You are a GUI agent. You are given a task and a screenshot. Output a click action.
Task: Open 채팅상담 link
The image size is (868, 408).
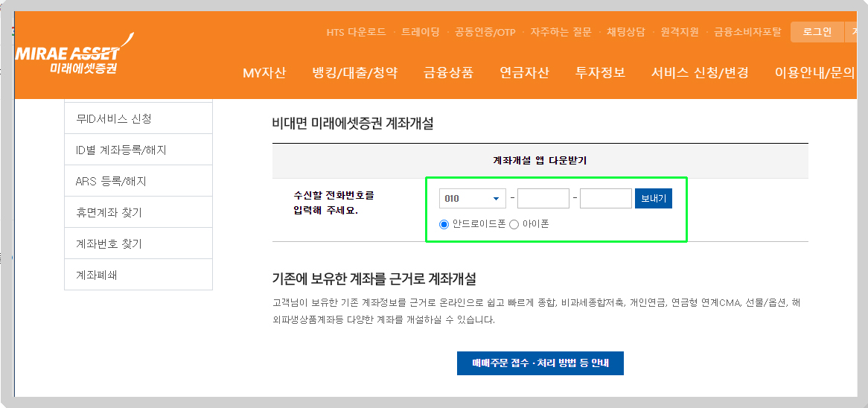(x=626, y=31)
